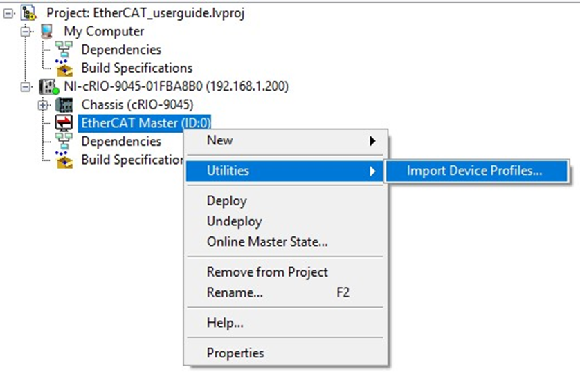580x392 pixels.
Task: Click the project file icon beside EtherCAT_userguide.lvproj
Action: [28, 13]
